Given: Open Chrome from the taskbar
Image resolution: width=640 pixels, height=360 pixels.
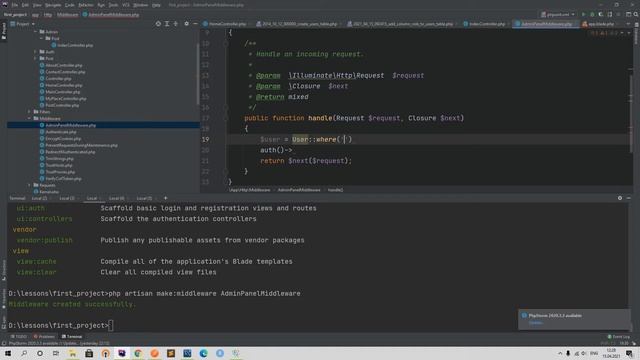Looking at the screenshot, I should point(138,353).
